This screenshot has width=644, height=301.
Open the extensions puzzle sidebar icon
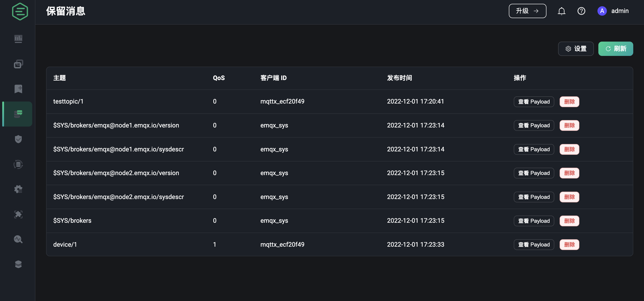click(18, 214)
